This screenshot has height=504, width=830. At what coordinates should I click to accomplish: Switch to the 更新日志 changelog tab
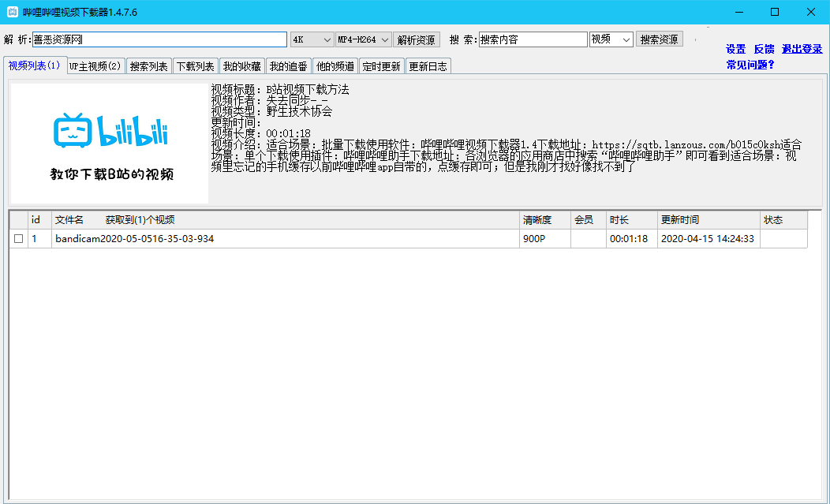427,66
